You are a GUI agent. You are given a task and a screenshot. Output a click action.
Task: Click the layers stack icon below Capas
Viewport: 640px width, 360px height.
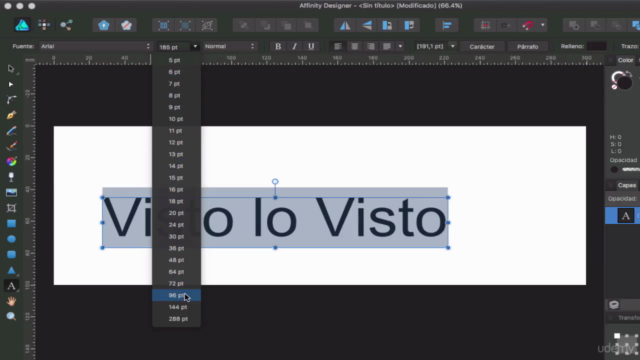click(614, 304)
